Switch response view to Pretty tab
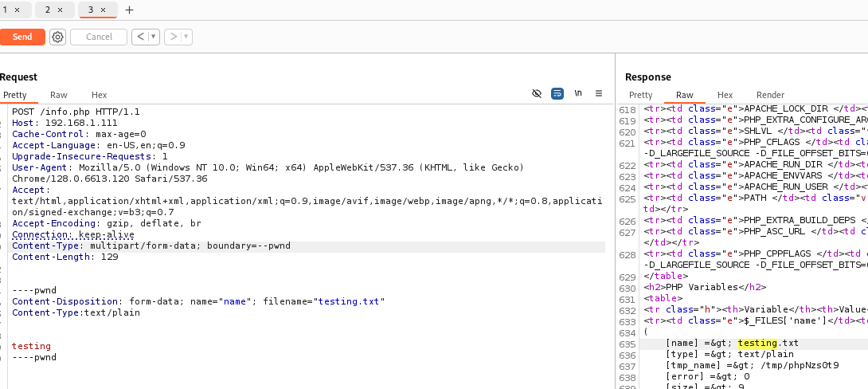This screenshot has width=868, height=389. (641, 95)
